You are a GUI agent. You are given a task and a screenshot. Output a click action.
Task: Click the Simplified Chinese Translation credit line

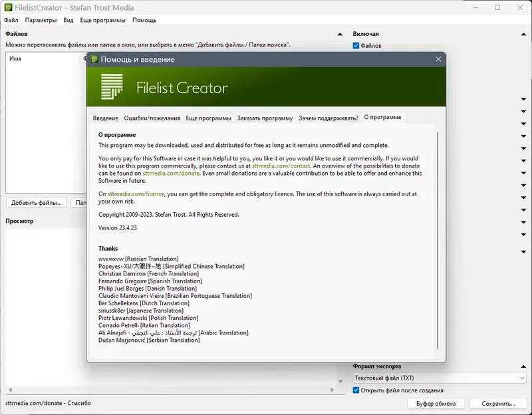click(x=172, y=267)
